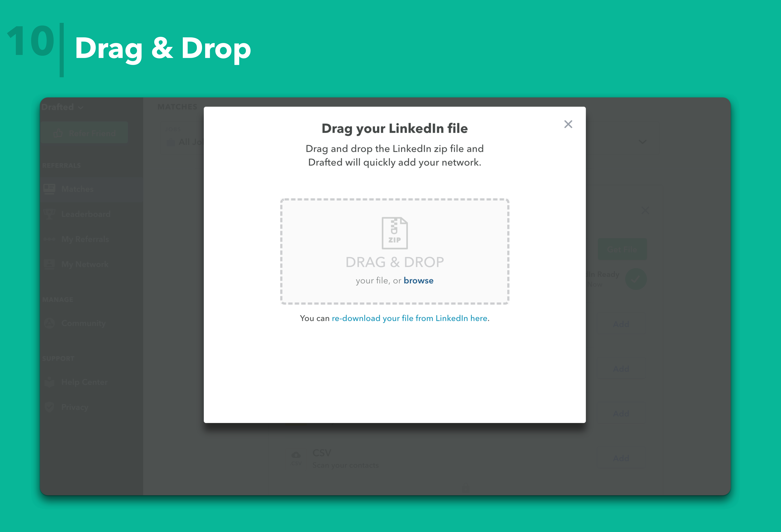The image size is (781, 532).
Task: Click the Drag your LinkedIn file heading
Action: click(395, 129)
